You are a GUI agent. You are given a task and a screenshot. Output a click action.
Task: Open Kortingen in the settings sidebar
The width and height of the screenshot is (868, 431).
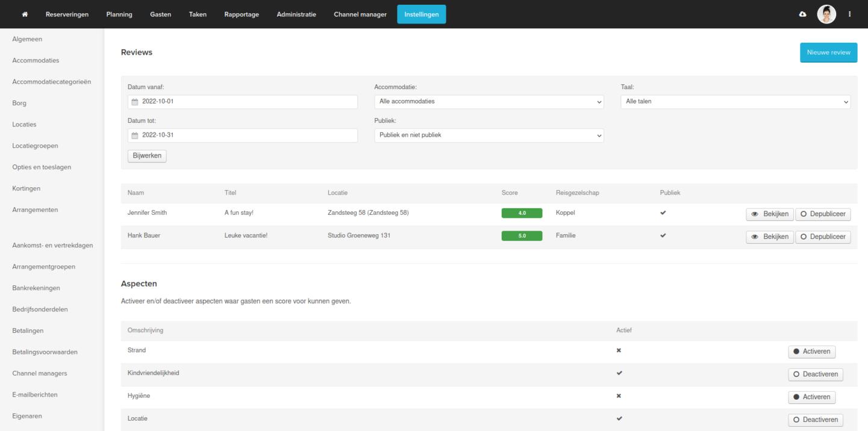click(27, 188)
